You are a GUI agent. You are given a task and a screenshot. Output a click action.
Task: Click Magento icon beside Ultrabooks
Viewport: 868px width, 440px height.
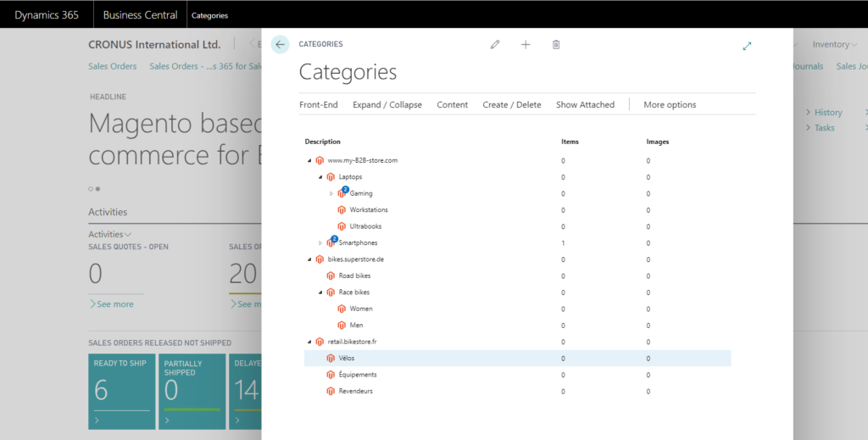(342, 226)
